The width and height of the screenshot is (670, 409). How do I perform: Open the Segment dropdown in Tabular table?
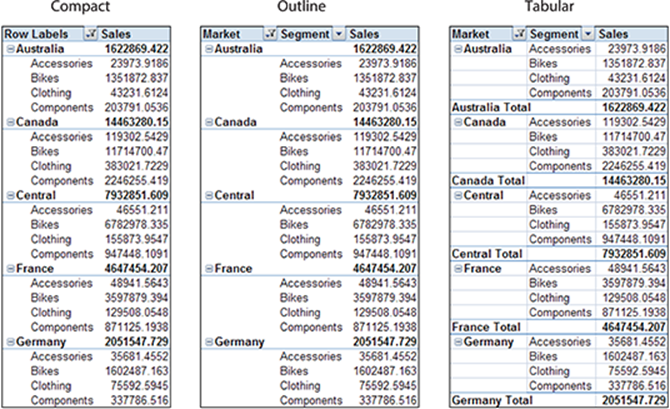click(x=588, y=34)
